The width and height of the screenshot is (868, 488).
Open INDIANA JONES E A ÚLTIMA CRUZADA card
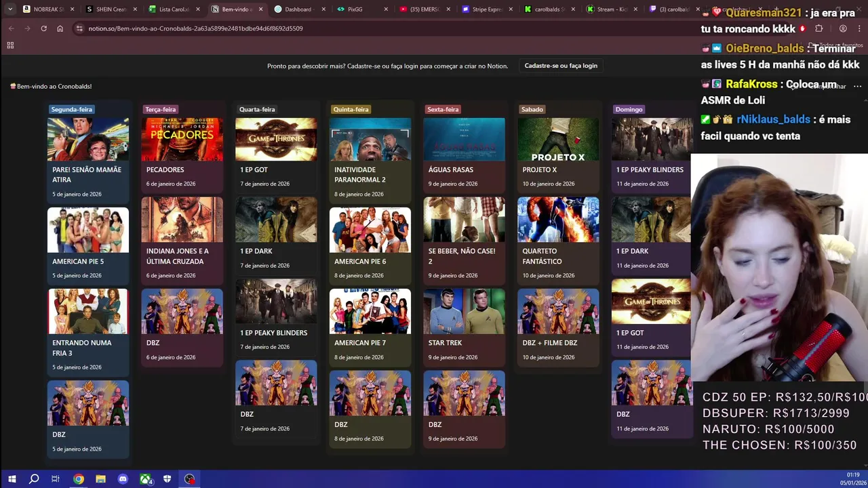[x=182, y=240]
